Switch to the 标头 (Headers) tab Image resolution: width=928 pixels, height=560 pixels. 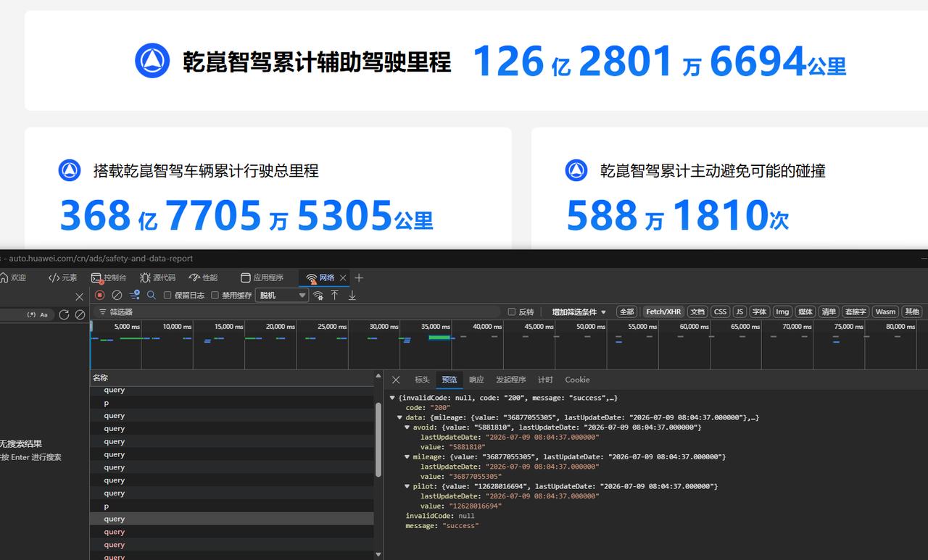(x=422, y=380)
